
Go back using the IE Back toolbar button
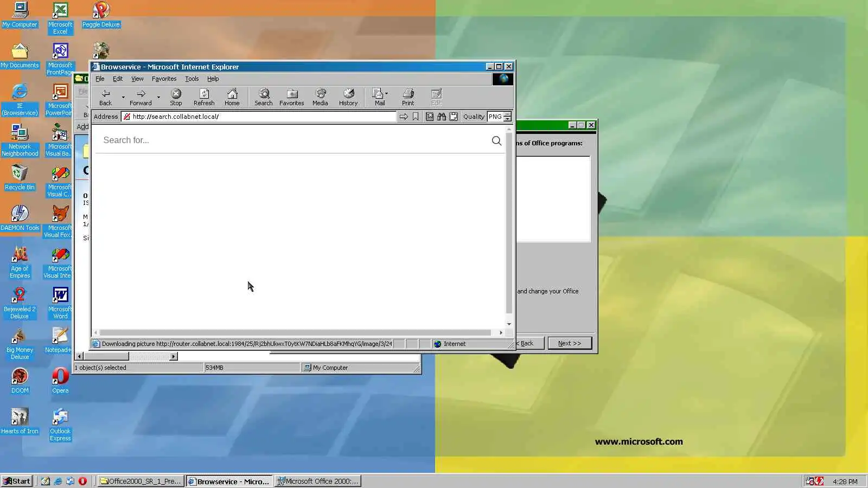(105, 97)
